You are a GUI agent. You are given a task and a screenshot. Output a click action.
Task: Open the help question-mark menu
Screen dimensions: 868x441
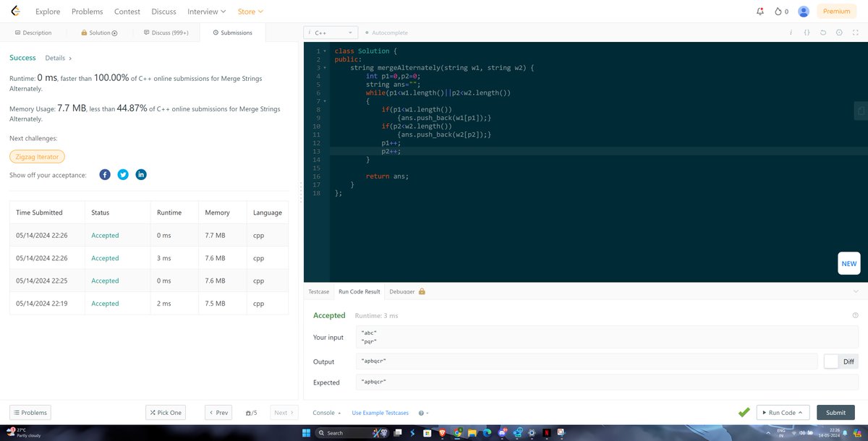(423, 413)
